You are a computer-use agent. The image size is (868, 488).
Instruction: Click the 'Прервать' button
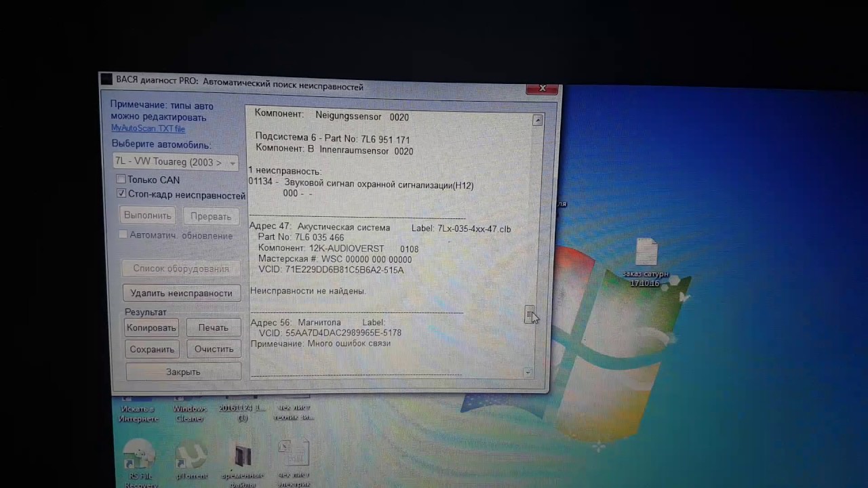(211, 216)
